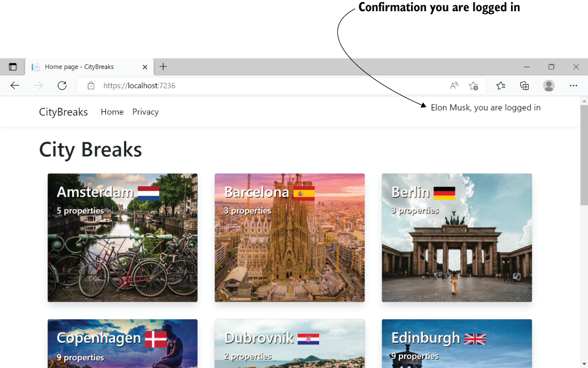Viewport: 588px width, 368px height.
Task: Open the browser profile avatar
Action: 548,86
